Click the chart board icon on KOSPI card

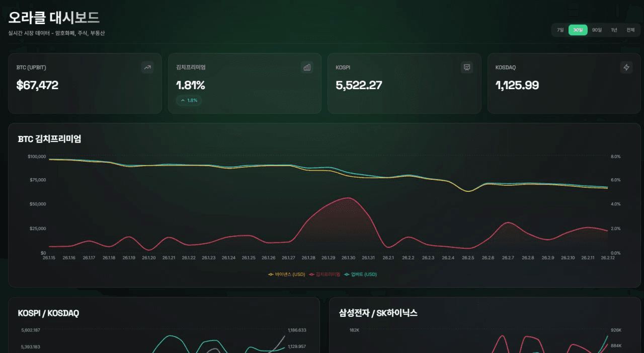click(467, 67)
